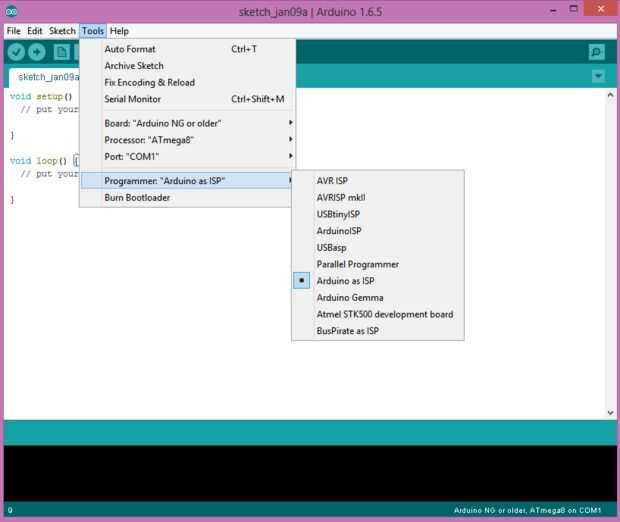Open the Programmer submenu entry
Screen dimensions: 620x522
pyautogui.click(x=187, y=181)
